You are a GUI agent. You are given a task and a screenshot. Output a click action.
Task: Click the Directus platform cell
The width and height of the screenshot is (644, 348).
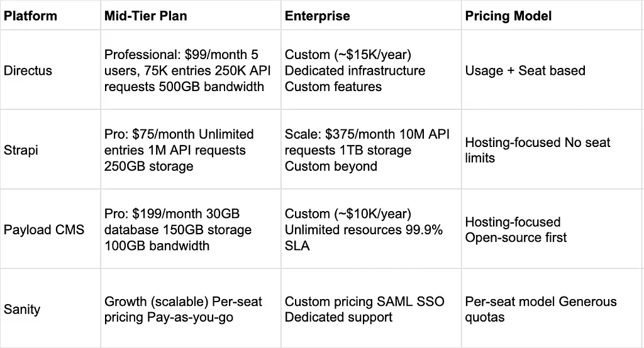pos(28,70)
